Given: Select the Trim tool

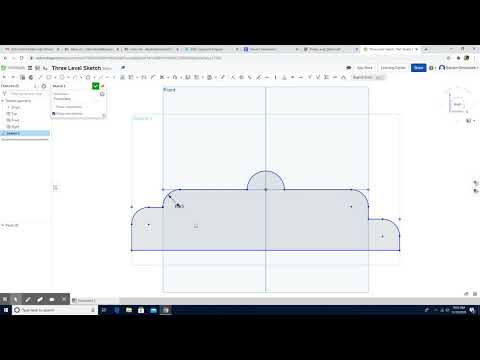Looking at the screenshot, I should point(162,77).
